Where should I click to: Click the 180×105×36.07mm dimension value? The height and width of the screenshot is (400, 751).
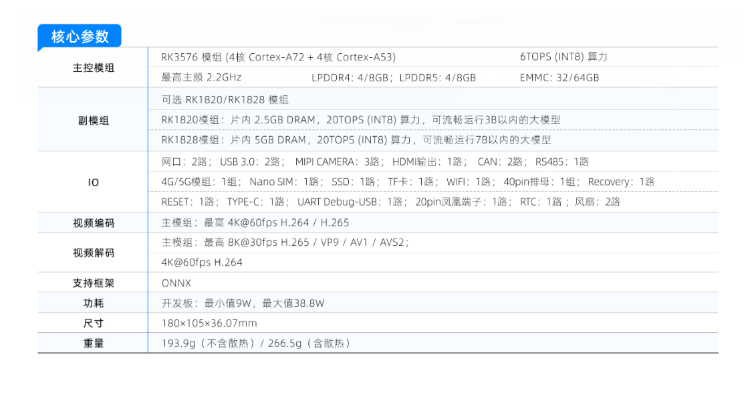click(x=209, y=324)
